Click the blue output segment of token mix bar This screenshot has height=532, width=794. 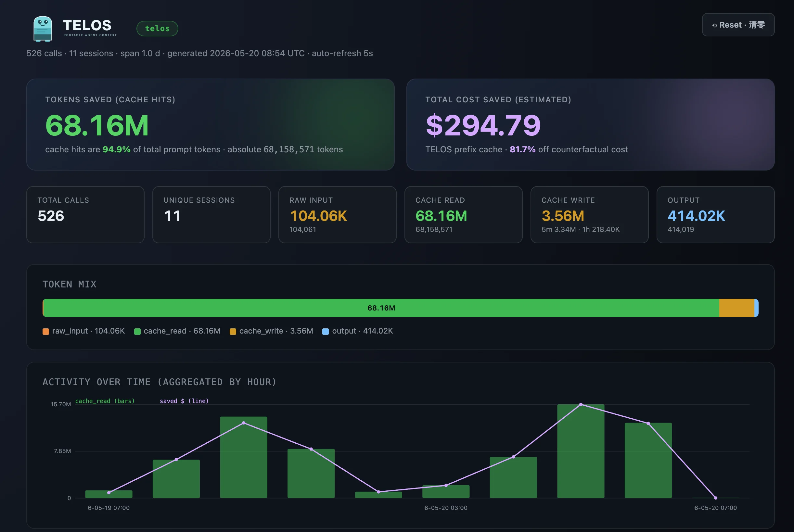pyautogui.click(x=756, y=308)
